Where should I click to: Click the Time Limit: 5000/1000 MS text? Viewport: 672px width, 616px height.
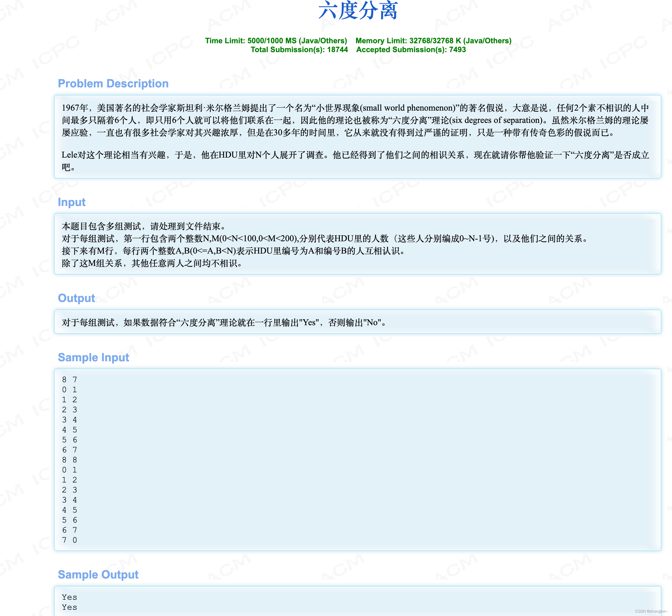(x=276, y=41)
